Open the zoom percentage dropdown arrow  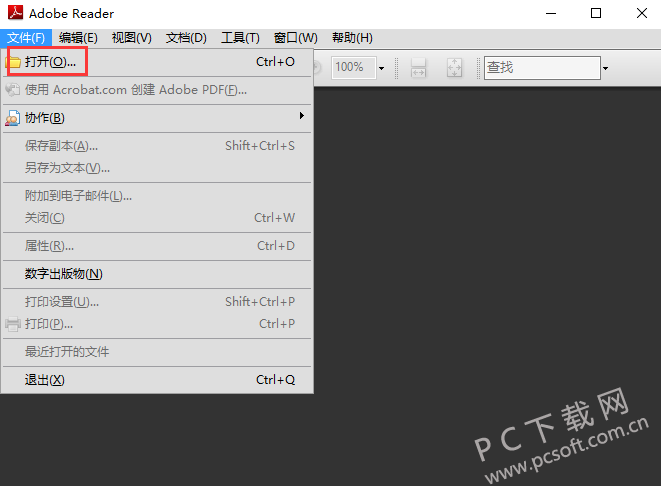[382, 68]
